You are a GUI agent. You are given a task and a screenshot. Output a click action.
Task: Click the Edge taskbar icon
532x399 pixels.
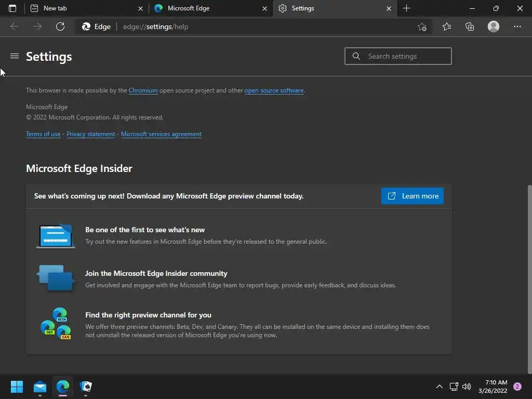click(x=63, y=387)
